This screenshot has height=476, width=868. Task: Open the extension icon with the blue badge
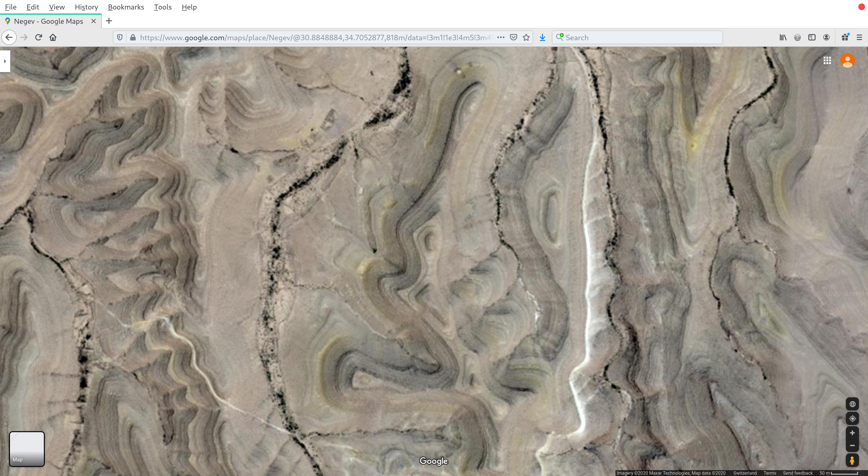pyautogui.click(x=845, y=37)
